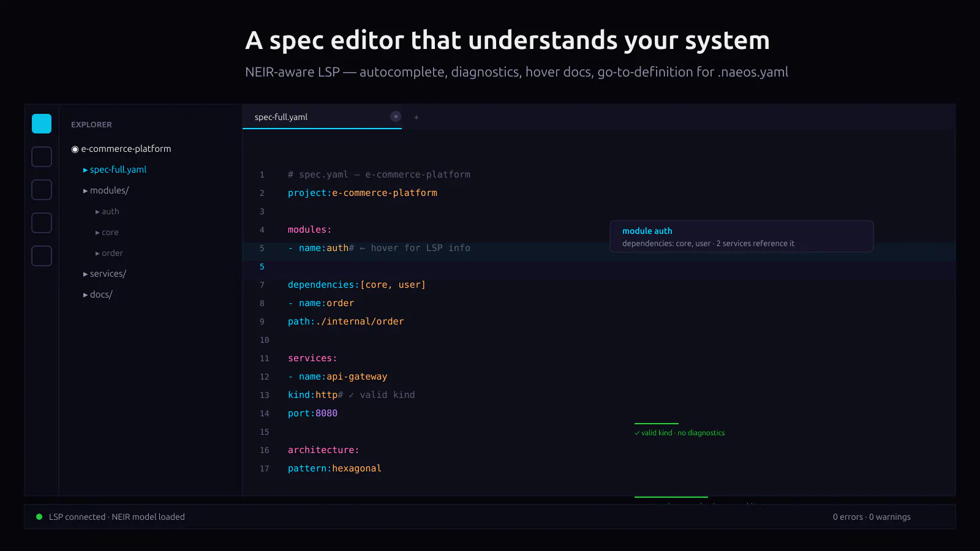This screenshot has width=980, height=551.
Task: Click line number 17 in the gutter
Action: [x=265, y=468]
